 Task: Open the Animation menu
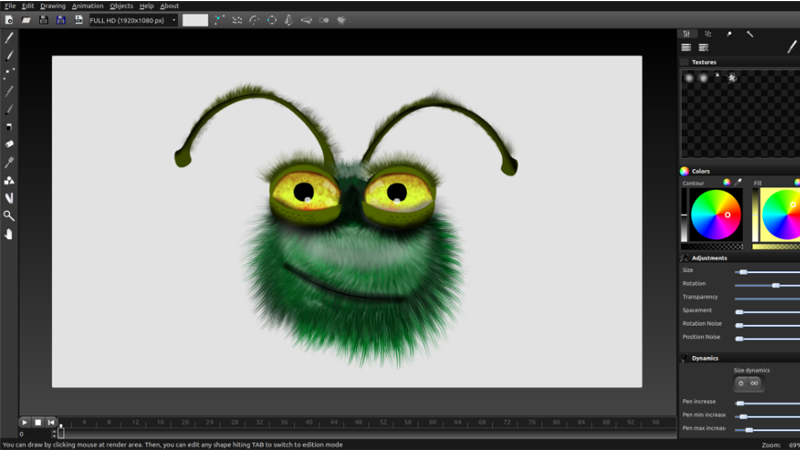coord(87,6)
